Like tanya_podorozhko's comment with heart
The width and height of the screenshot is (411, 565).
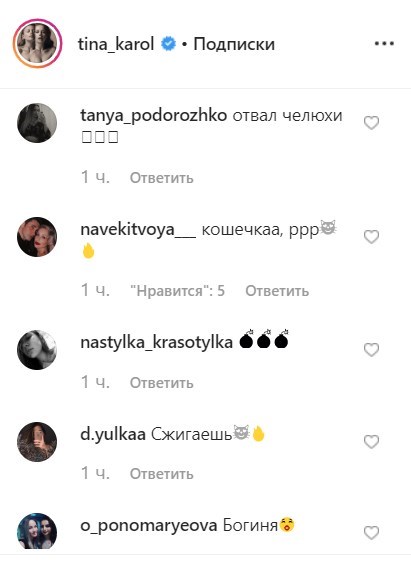[371, 123]
